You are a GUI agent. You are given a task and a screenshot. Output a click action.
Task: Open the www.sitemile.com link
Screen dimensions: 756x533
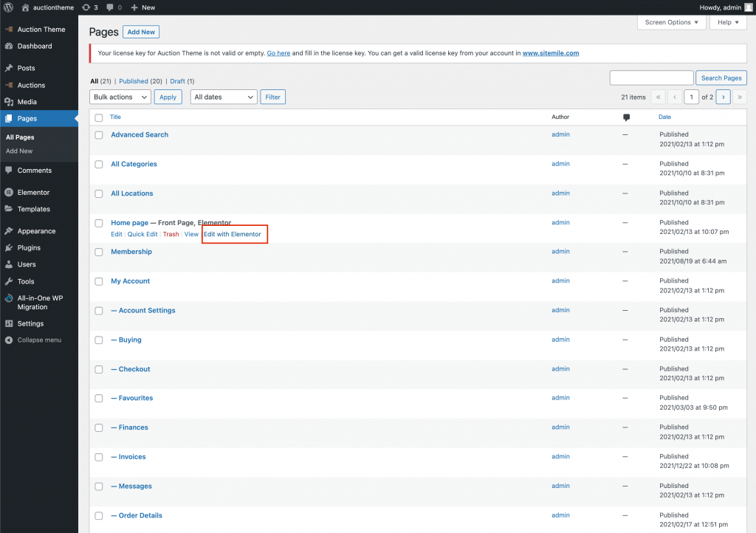pos(551,53)
